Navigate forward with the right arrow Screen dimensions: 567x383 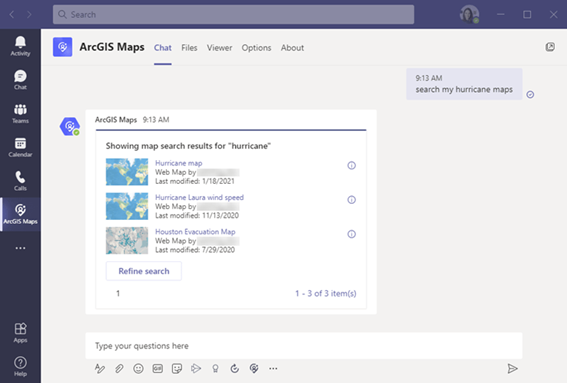[29, 14]
